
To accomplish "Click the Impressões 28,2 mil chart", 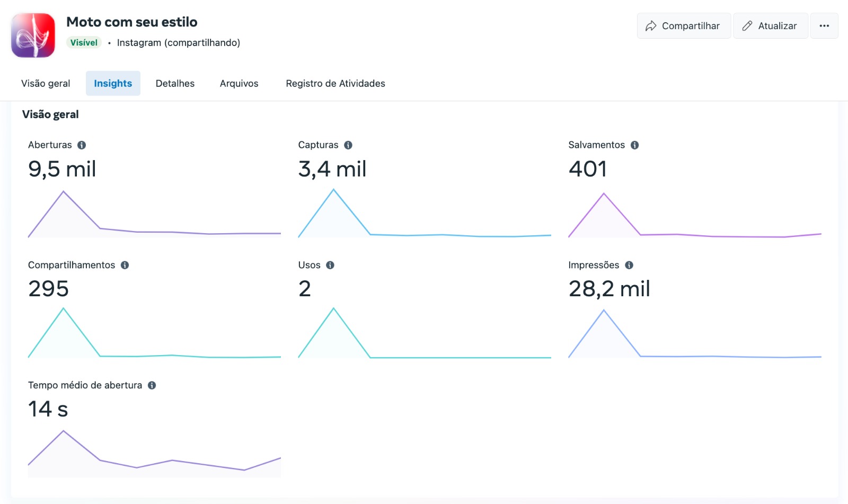I will tap(694, 334).
